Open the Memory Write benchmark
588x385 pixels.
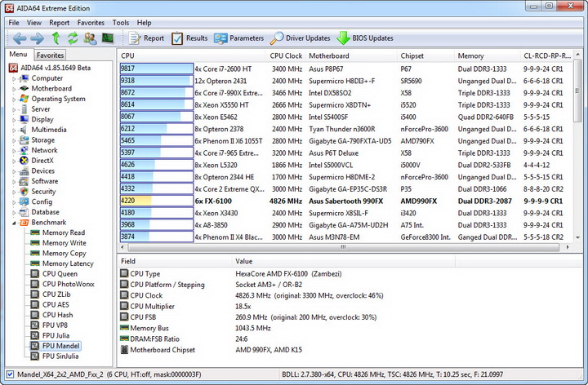[65, 243]
